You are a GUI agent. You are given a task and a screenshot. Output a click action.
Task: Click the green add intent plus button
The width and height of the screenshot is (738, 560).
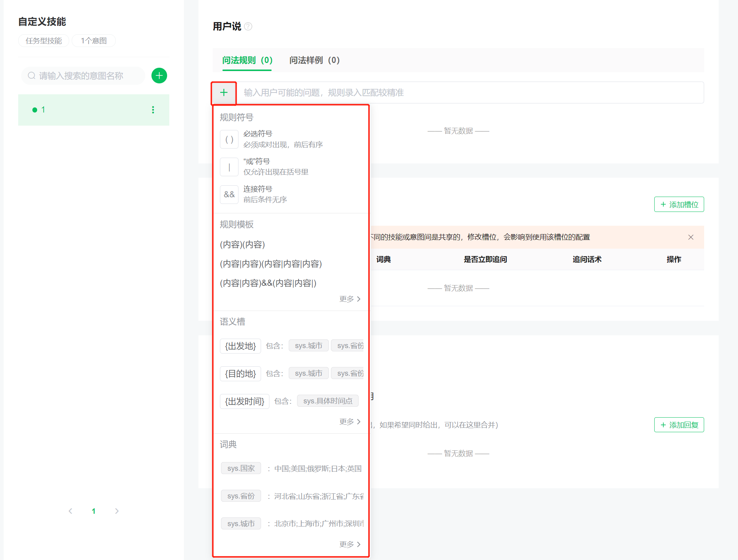point(159,76)
